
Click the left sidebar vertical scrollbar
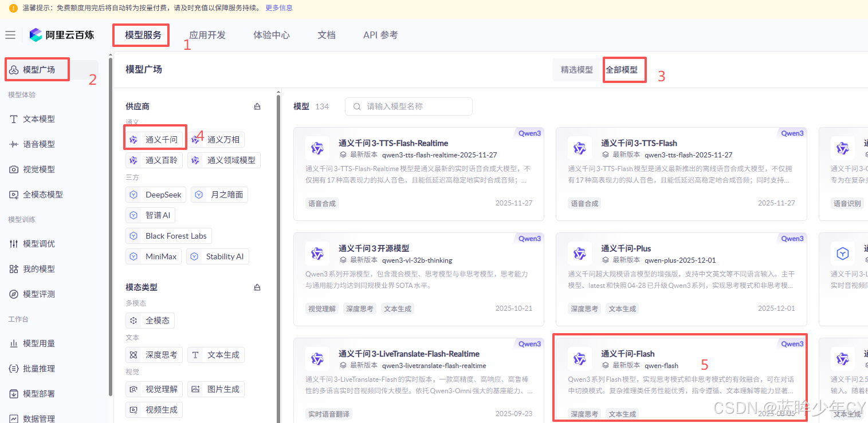[x=110, y=226]
